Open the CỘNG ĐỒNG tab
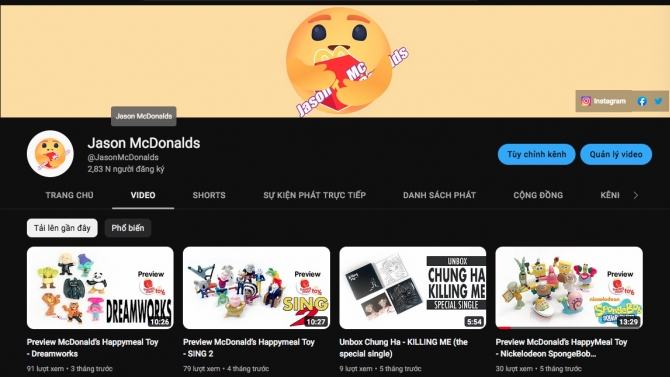670x377 pixels. (x=538, y=195)
